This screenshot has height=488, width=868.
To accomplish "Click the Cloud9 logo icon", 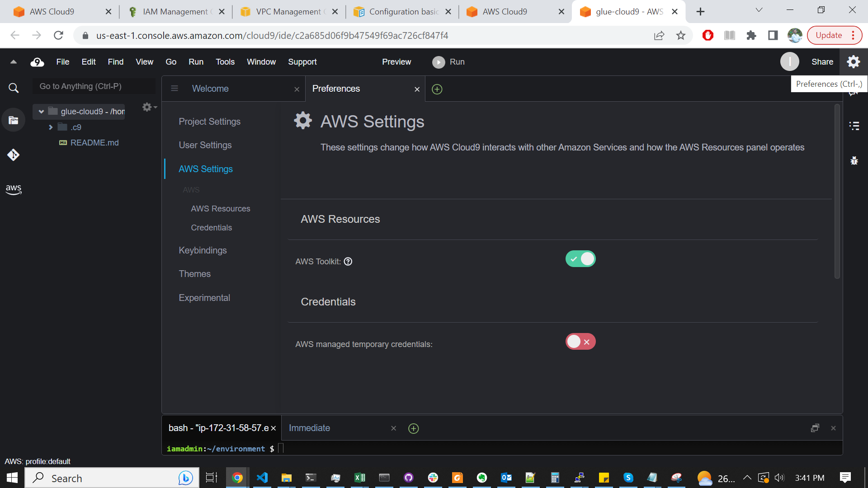I will 37,62.
